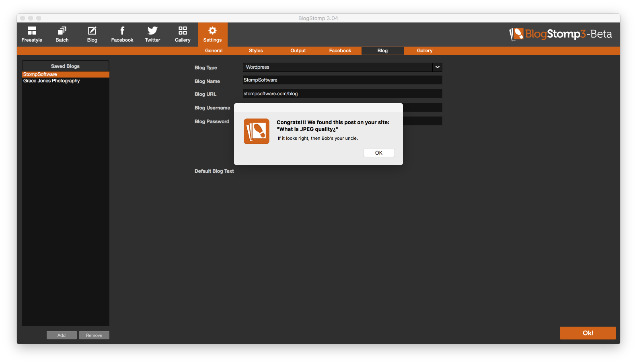The height and width of the screenshot is (364, 637).
Task: Open the Blog posting tool
Action: click(x=92, y=35)
